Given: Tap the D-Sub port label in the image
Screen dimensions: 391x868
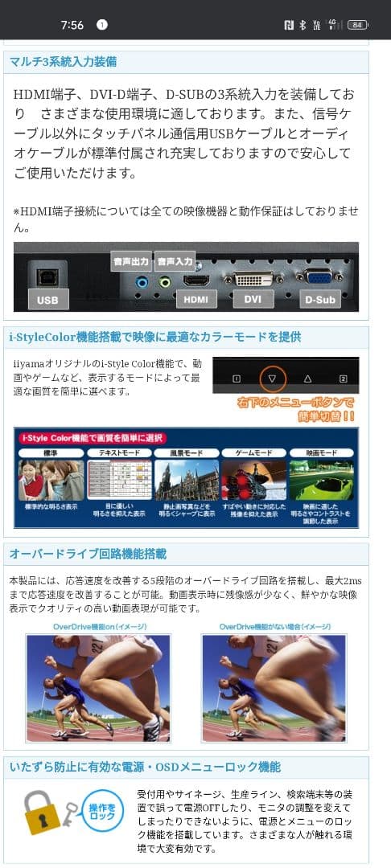Looking at the screenshot, I should pos(320,300).
